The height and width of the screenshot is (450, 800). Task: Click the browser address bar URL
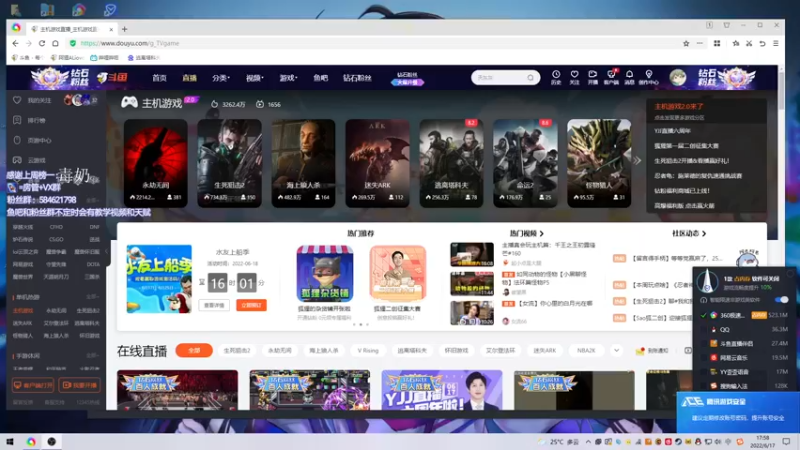[x=130, y=43]
